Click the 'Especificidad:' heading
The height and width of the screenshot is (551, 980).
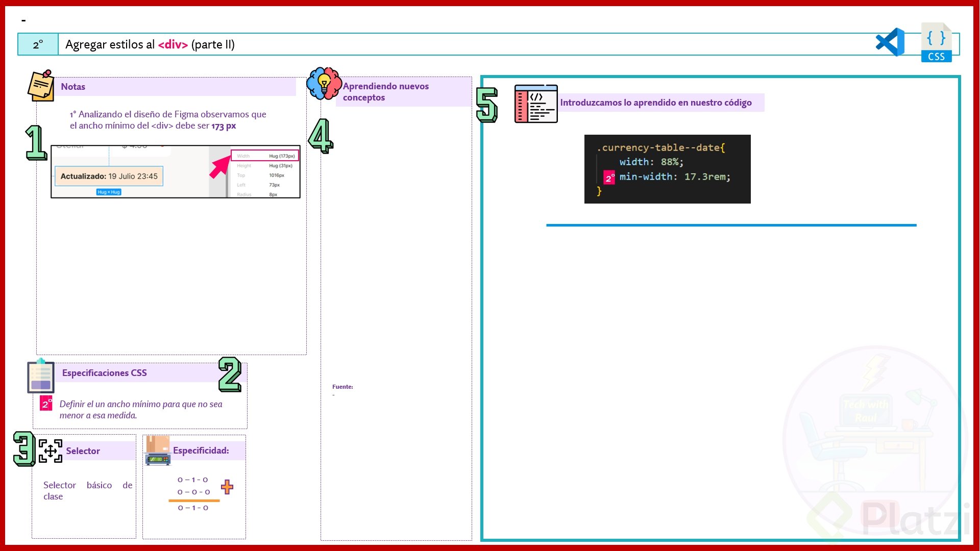point(201,450)
